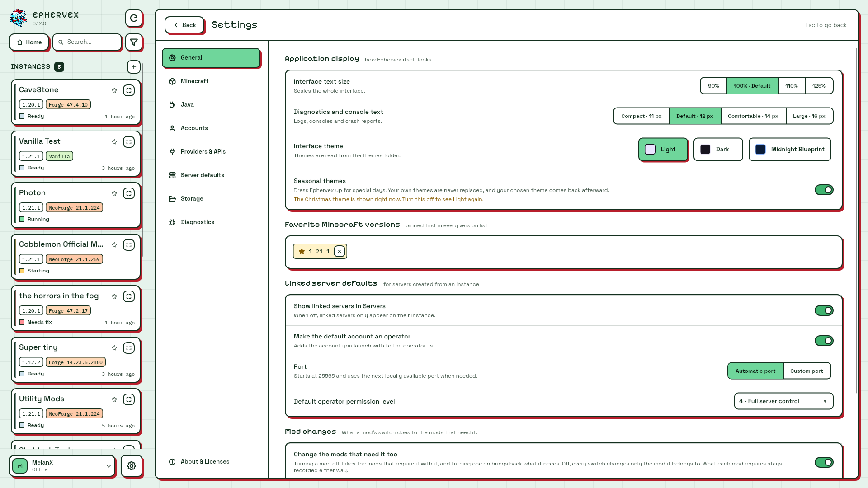This screenshot has width=868, height=488.
Task: Open the horrors in the fog expand icon
Action: [x=129, y=296]
